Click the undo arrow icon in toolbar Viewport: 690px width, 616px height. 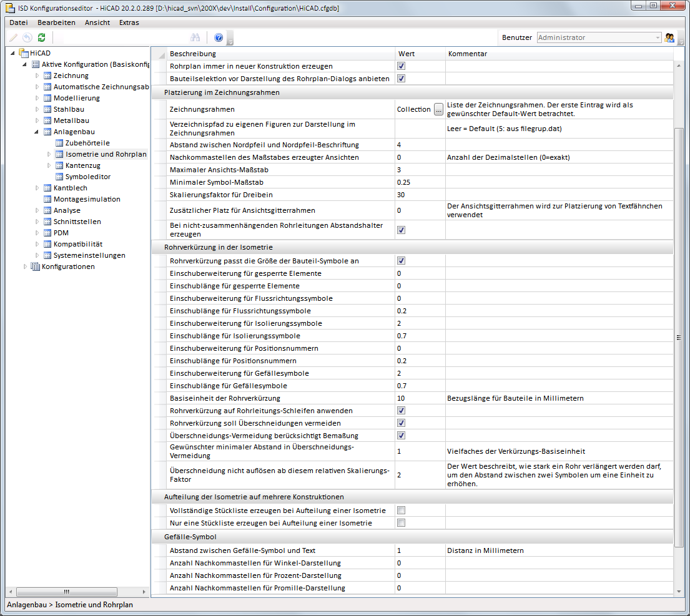click(27, 37)
